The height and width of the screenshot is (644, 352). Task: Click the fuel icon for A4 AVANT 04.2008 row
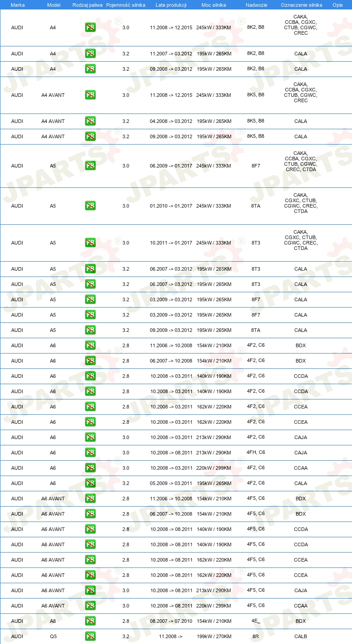[90, 121]
